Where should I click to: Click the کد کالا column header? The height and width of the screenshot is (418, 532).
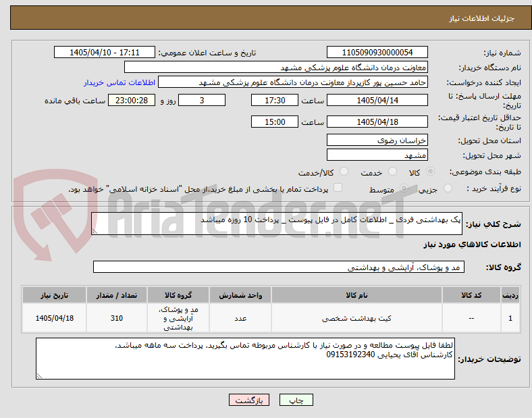point(471,295)
